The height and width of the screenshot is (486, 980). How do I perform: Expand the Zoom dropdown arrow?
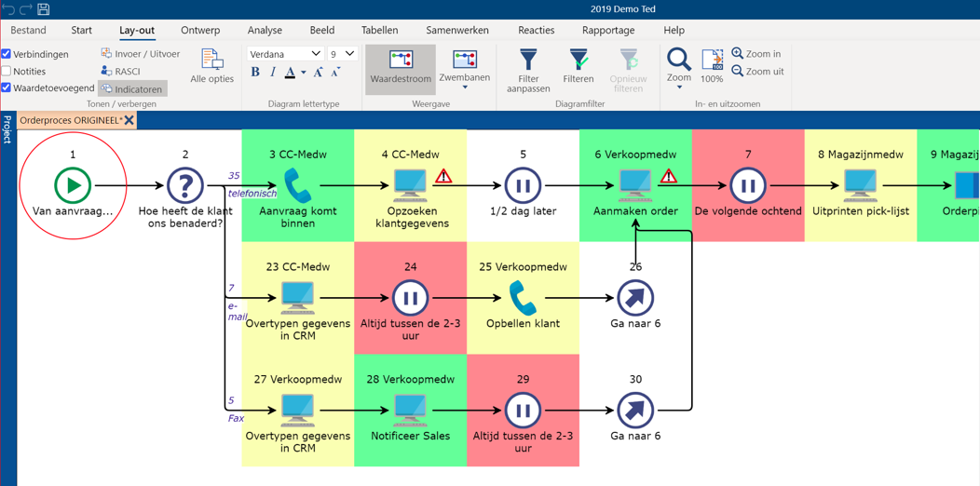679,88
